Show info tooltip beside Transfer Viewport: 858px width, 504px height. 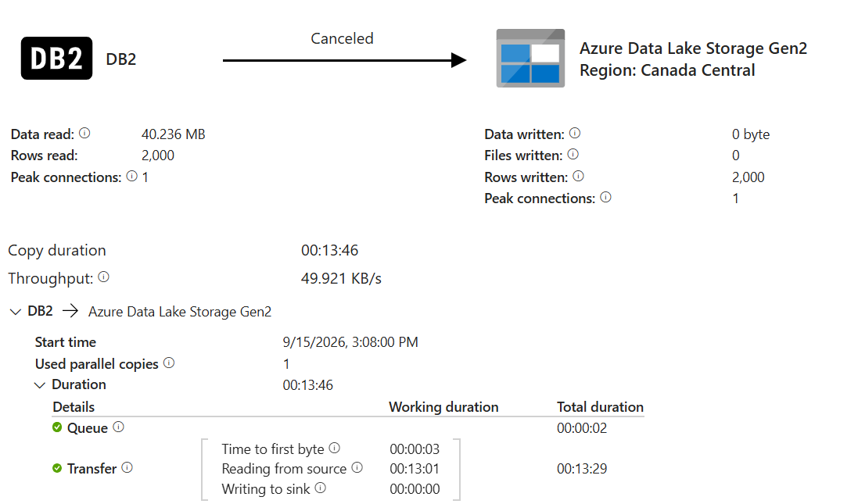[127, 467]
